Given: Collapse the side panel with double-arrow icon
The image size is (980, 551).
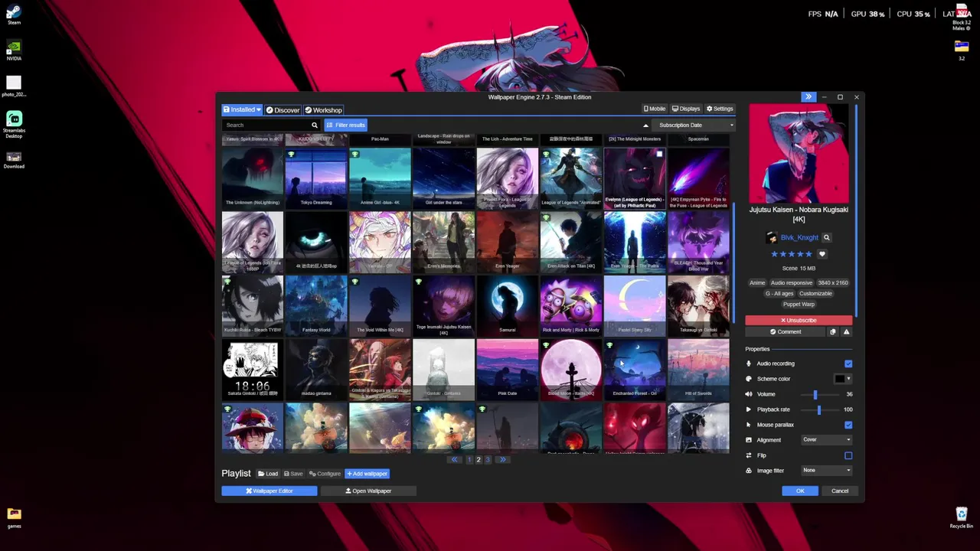Looking at the screenshot, I should [808, 97].
